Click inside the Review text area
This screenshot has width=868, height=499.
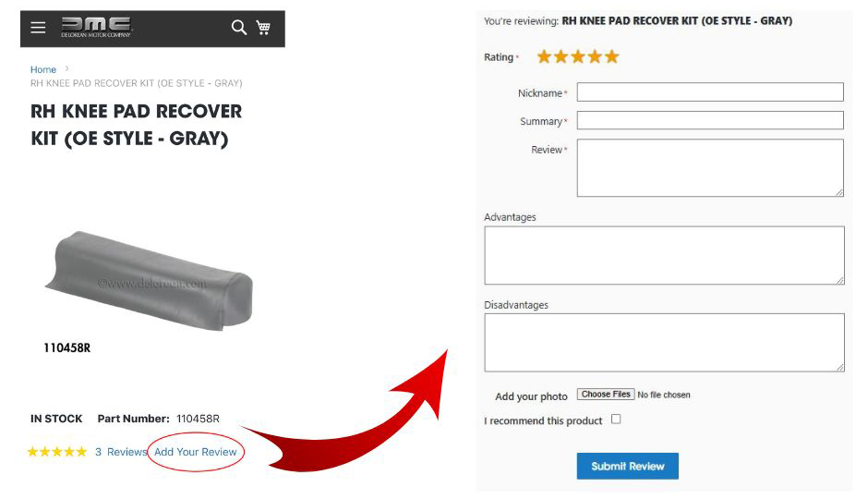[710, 168]
